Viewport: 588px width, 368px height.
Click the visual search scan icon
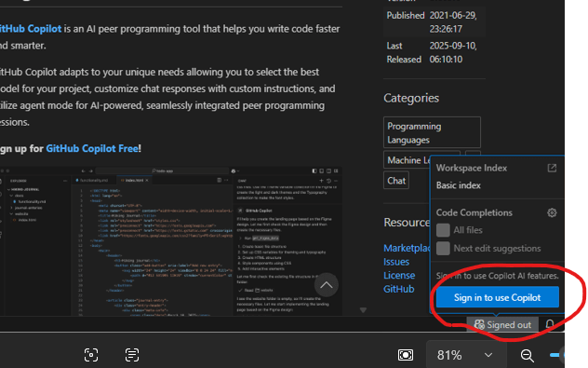(x=91, y=355)
